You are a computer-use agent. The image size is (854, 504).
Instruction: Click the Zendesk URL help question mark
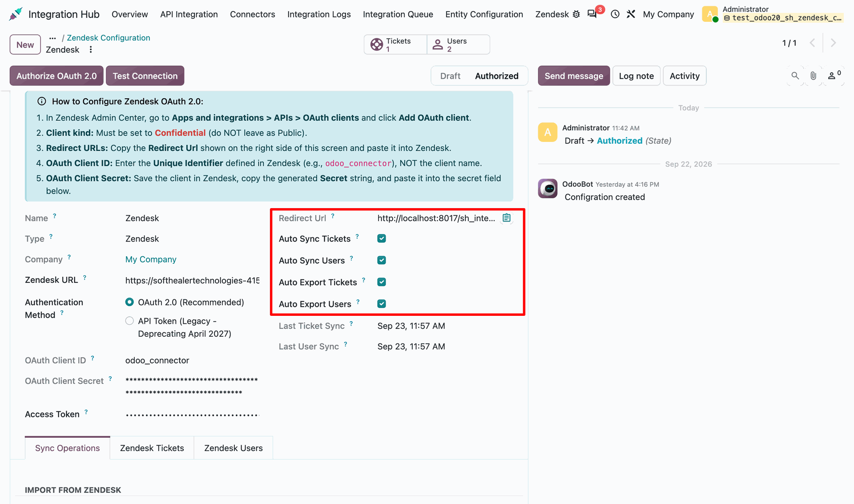(85, 278)
